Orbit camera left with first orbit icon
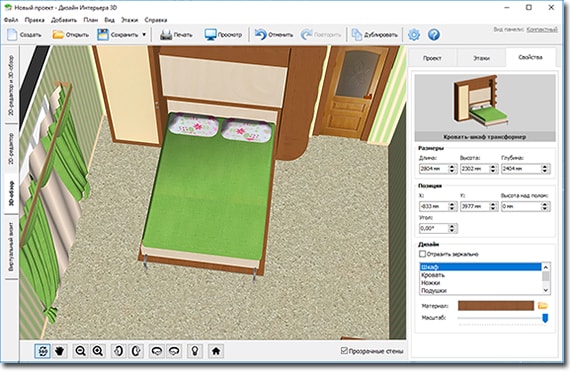The height and width of the screenshot is (371, 570). [x=157, y=351]
